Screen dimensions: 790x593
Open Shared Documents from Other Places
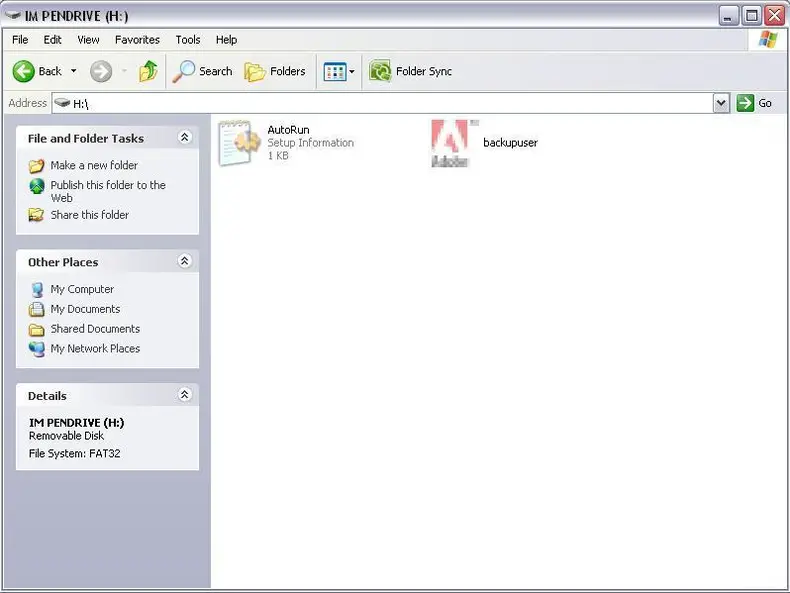point(95,328)
